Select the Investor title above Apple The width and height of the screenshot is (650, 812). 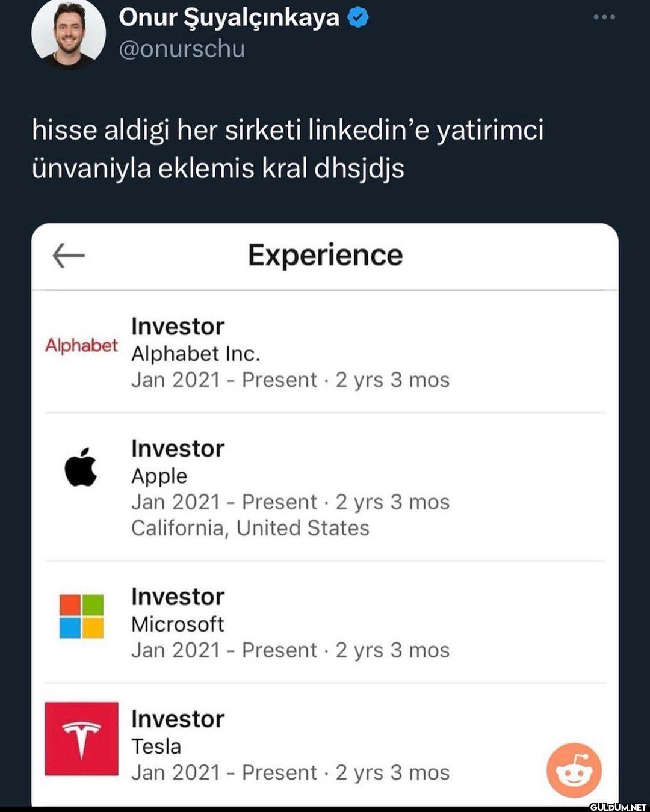coord(178,449)
